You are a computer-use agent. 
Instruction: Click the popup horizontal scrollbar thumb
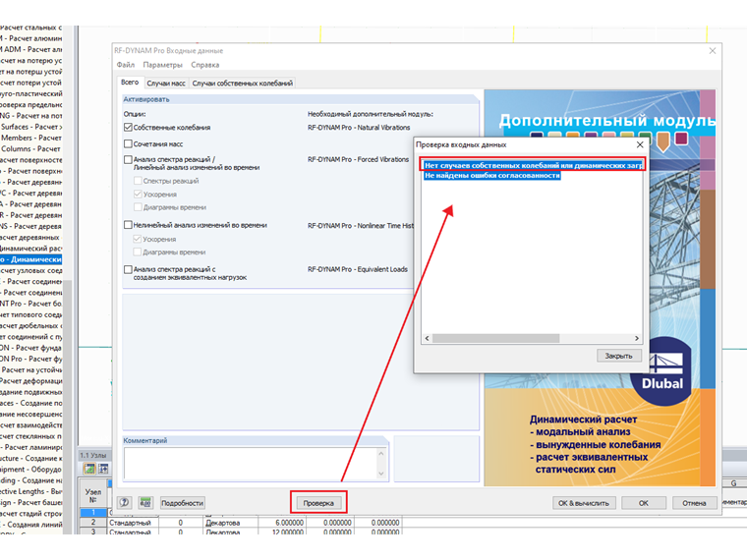[495, 338]
